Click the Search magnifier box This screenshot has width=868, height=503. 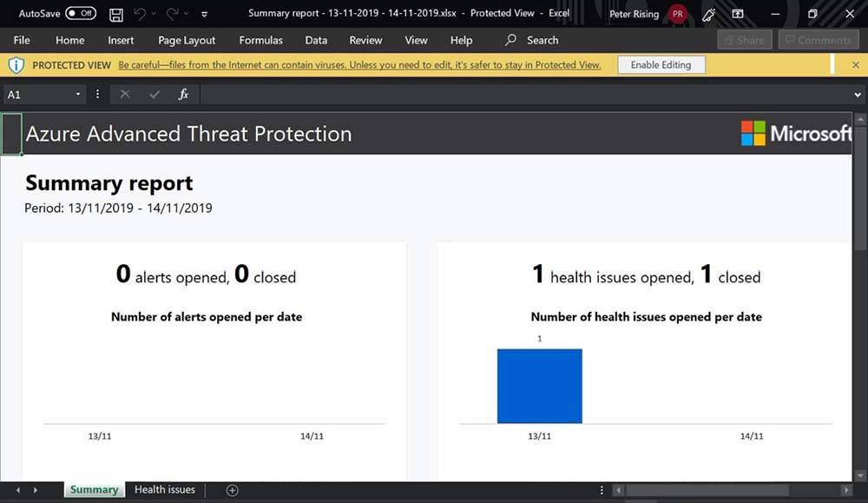532,40
